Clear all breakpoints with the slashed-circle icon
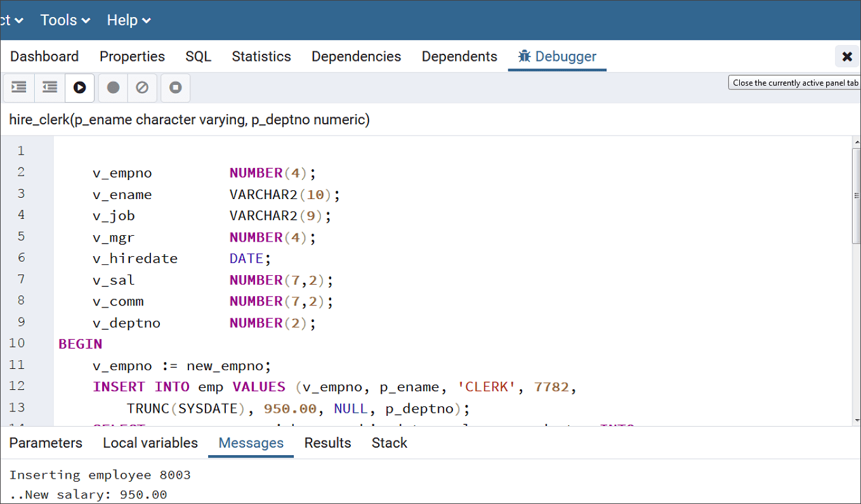 pos(142,87)
